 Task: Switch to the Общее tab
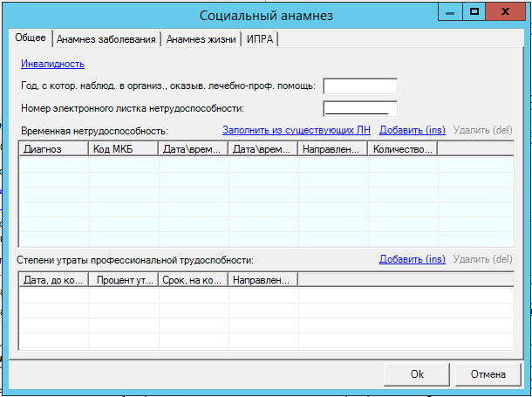point(31,38)
